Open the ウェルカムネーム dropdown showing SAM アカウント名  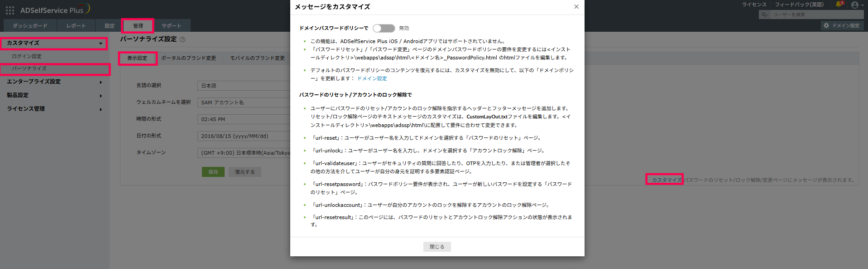pyautogui.click(x=244, y=103)
